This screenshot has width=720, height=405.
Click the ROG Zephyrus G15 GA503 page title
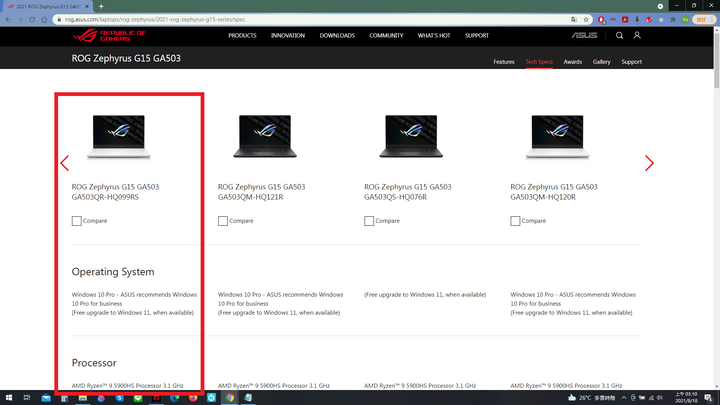click(126, 58)
